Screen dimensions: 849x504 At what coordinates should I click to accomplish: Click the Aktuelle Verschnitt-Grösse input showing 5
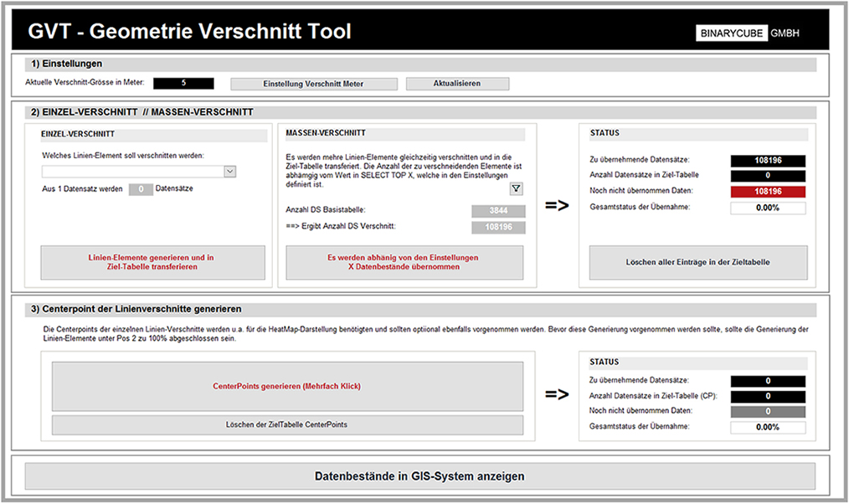click(x=183, y=84)
